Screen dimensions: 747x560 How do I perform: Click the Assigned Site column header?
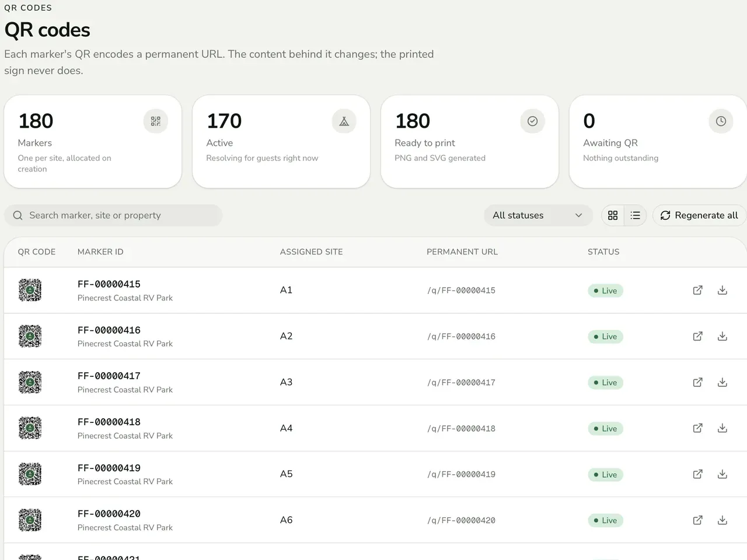click(311, 252)
